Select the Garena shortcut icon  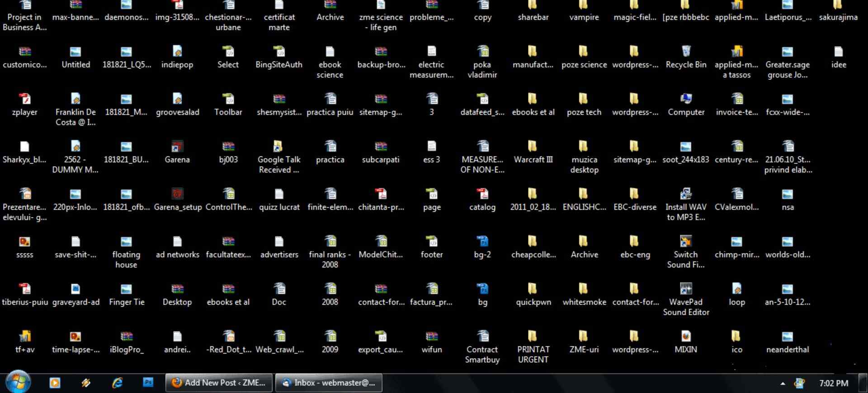(177, 152)
